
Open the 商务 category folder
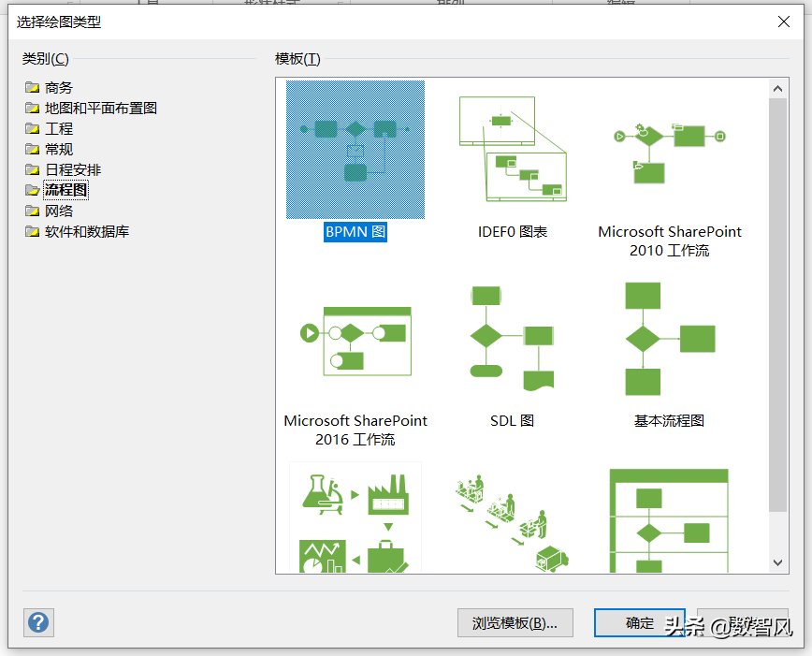tap(57, 86)
